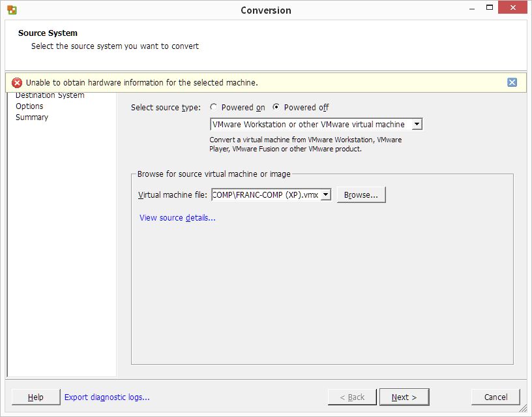
Task: Maximize the Conversion window
Action: [490, 7]
